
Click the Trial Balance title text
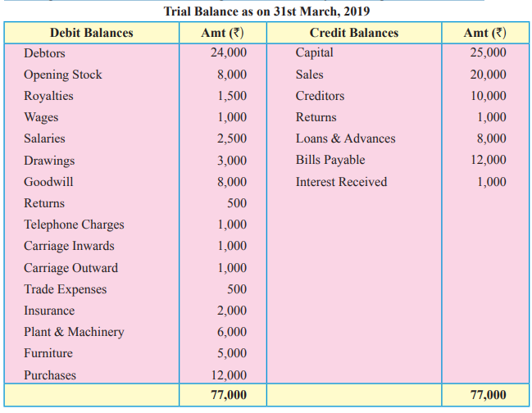click(x=266, y=11)
